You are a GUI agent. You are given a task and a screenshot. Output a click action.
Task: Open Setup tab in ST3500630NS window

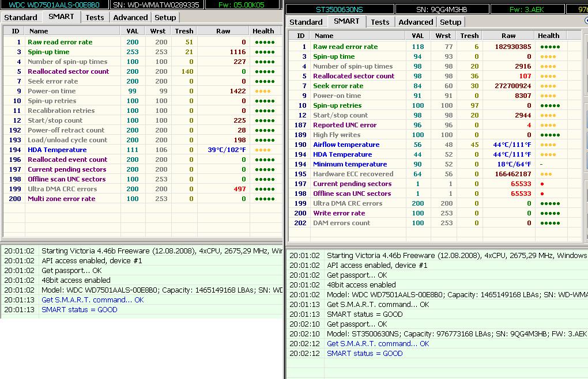coord(451,22)
